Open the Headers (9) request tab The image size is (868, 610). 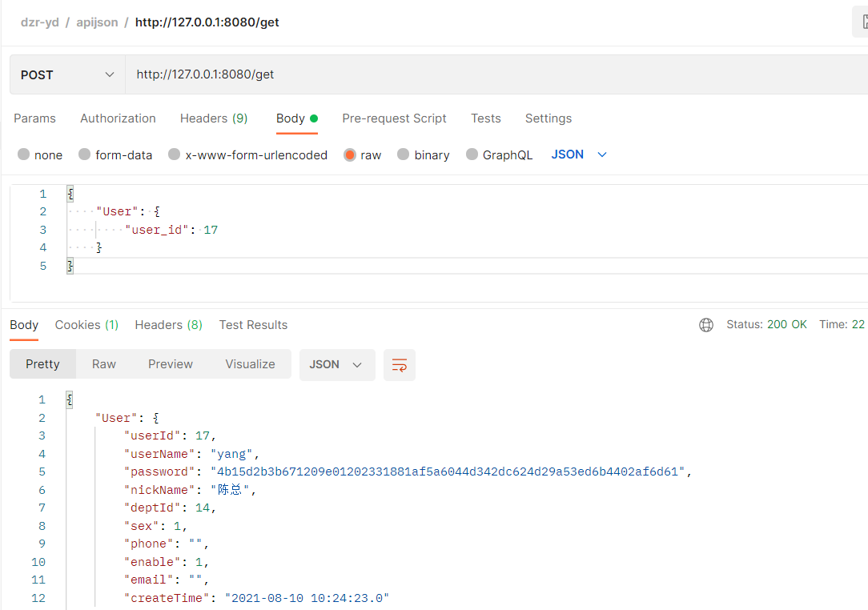coord(214,118)
